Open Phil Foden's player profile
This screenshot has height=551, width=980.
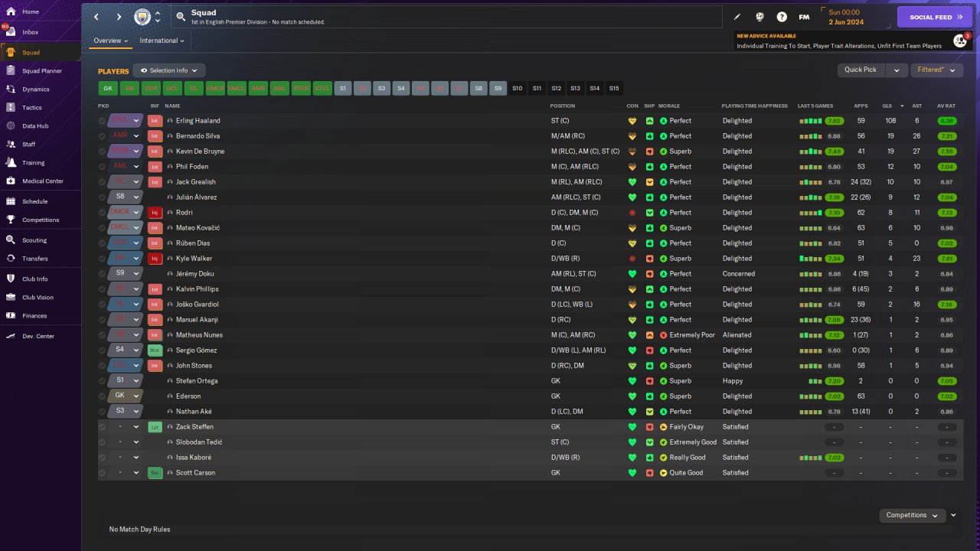194,167
